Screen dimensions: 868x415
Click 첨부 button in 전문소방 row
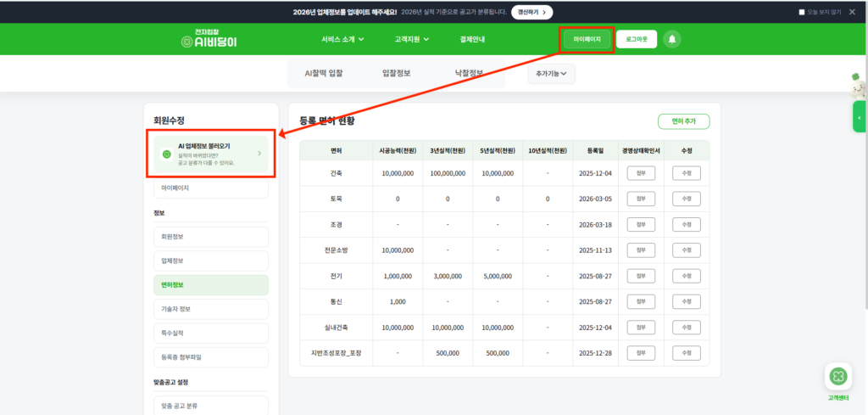point(641,250)
